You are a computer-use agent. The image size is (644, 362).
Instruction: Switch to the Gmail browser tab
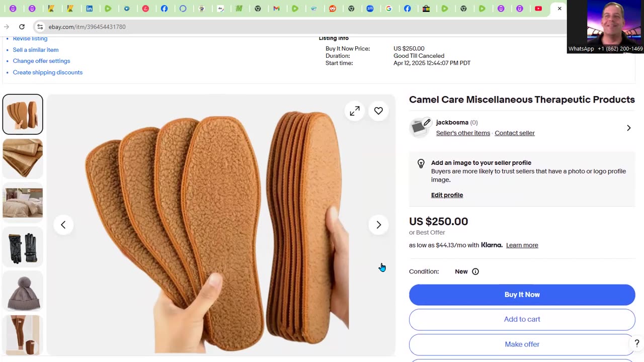pyautogui.click(x=276, y=9)
